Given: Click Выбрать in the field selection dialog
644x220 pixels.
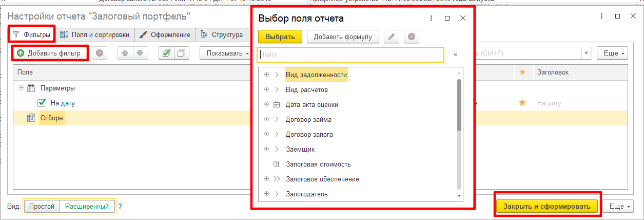Looking at the screenshot, I should (280, 36).
